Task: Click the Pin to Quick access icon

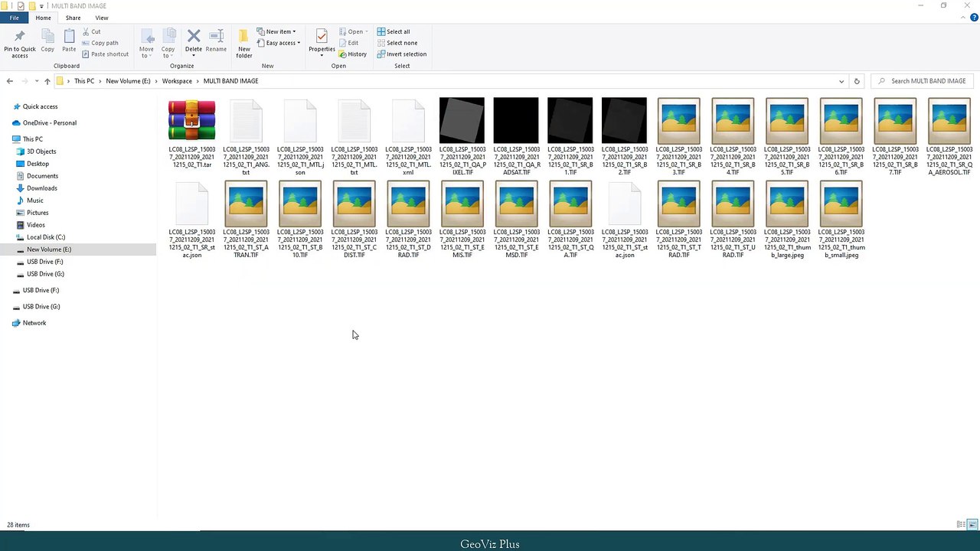Action: point(19,44)
